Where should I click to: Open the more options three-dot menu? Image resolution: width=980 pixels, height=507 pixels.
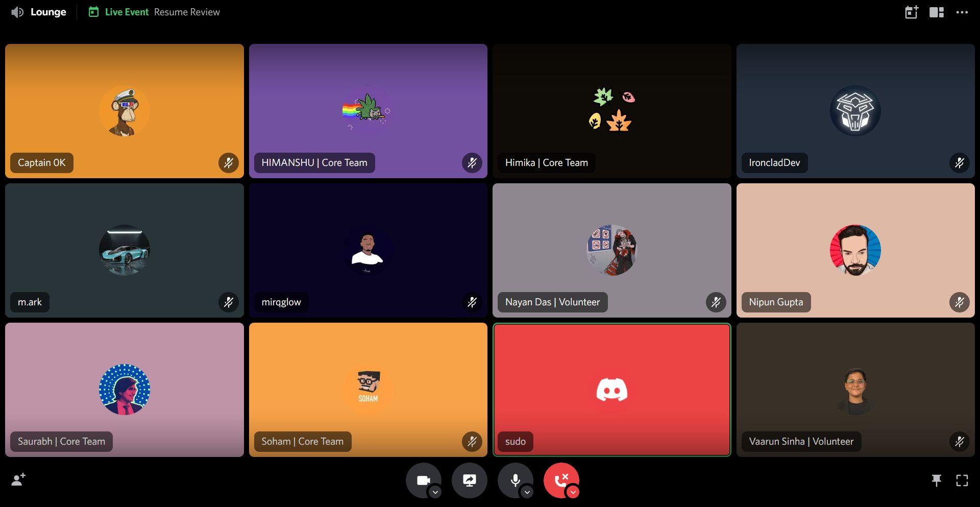pos(962,12)
